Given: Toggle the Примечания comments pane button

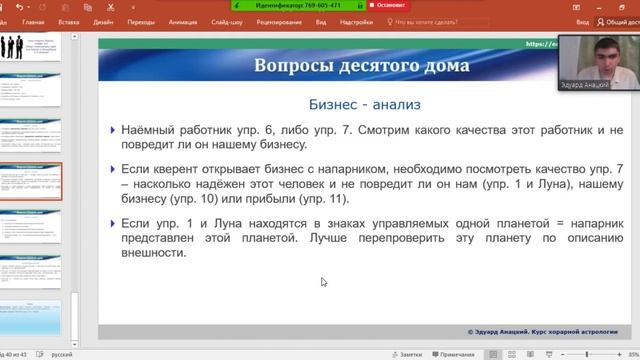Looking at the screenshot, I should pyautogui.click(x=453, y=355).
